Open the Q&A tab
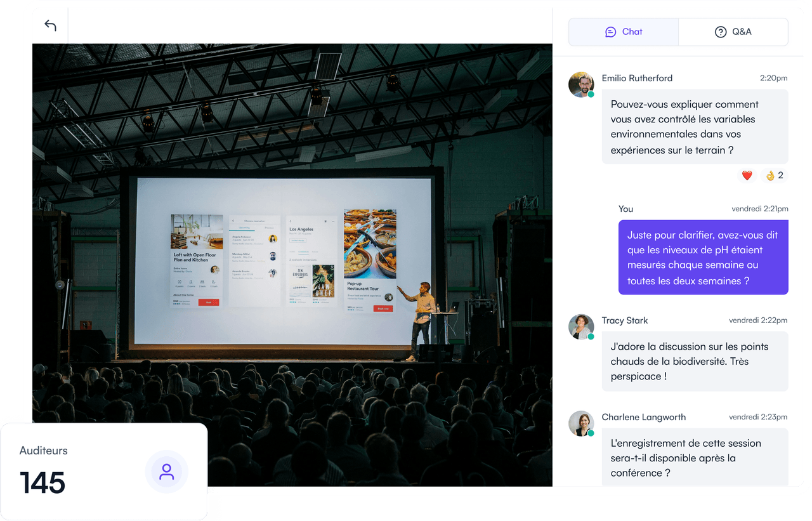812x521 pixels. coord(733,32)
